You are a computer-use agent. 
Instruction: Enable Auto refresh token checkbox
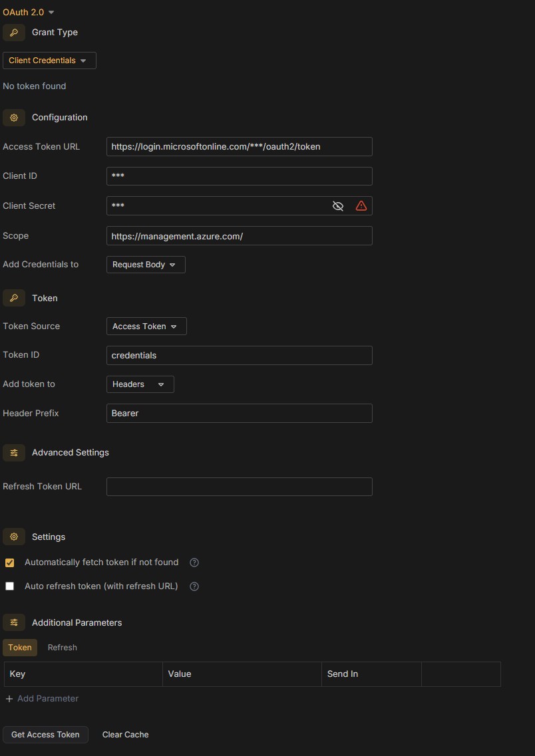tap(9, 586)
